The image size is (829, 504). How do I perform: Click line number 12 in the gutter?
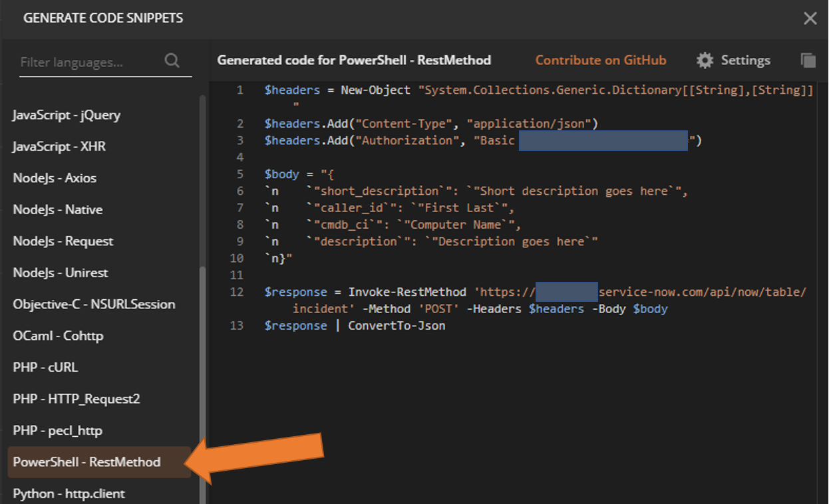[236, 292]
